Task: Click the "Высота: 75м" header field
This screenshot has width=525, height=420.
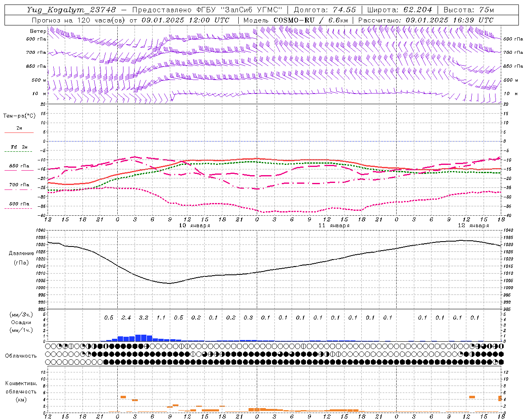Action: [468, 10]
